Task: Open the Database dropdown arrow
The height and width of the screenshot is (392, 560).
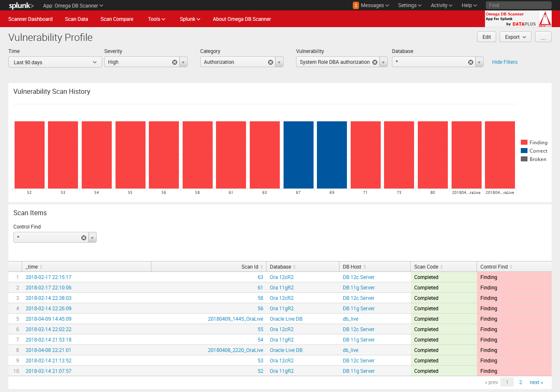Action: (x=479, y=61)
